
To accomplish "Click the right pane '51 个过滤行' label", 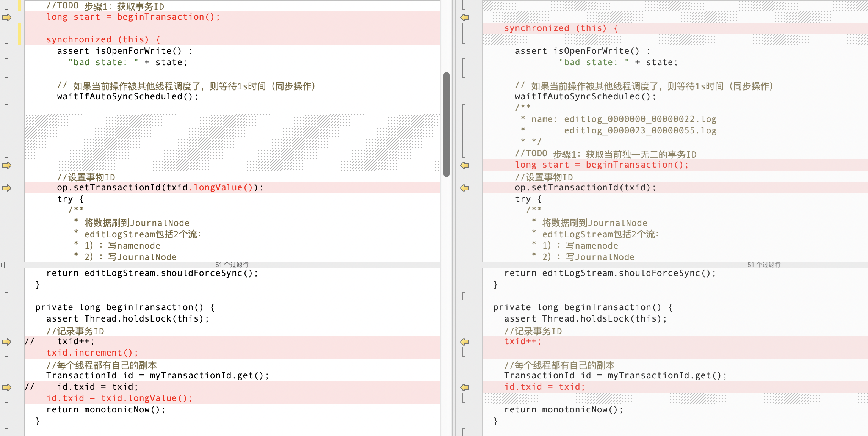I will point(764,265).
